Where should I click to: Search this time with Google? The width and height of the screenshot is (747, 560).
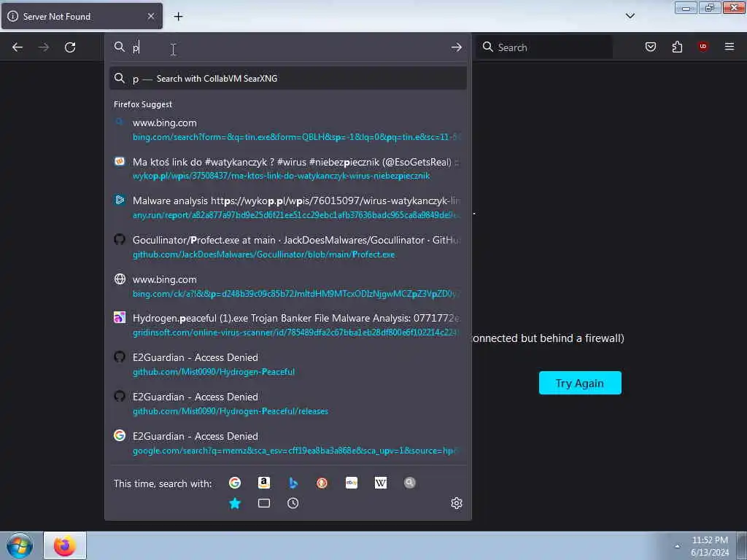pyautogui.click(x=235, y=483)
